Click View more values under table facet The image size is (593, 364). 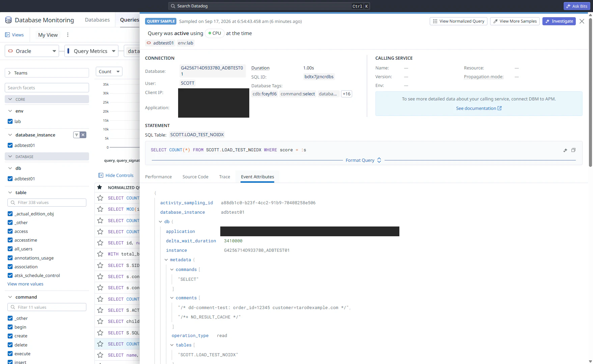(x=26, y=284)
